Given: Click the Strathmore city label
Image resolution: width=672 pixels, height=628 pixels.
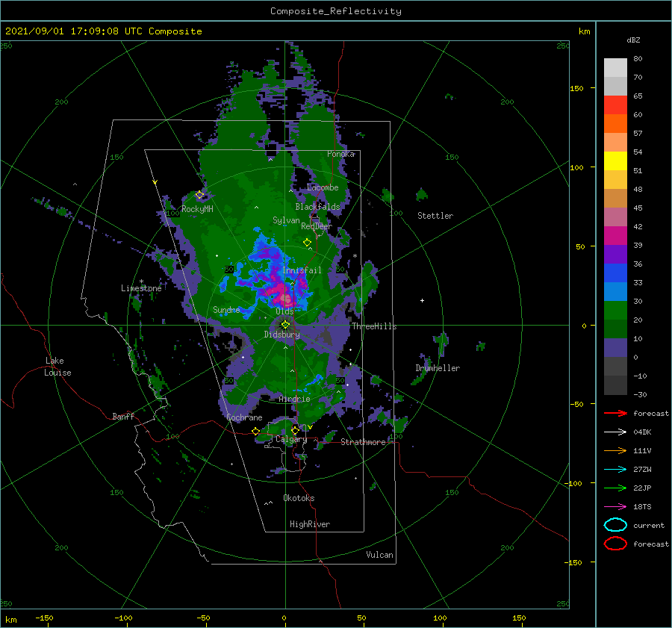Looking at the screenshot, I should coord(363,442).
